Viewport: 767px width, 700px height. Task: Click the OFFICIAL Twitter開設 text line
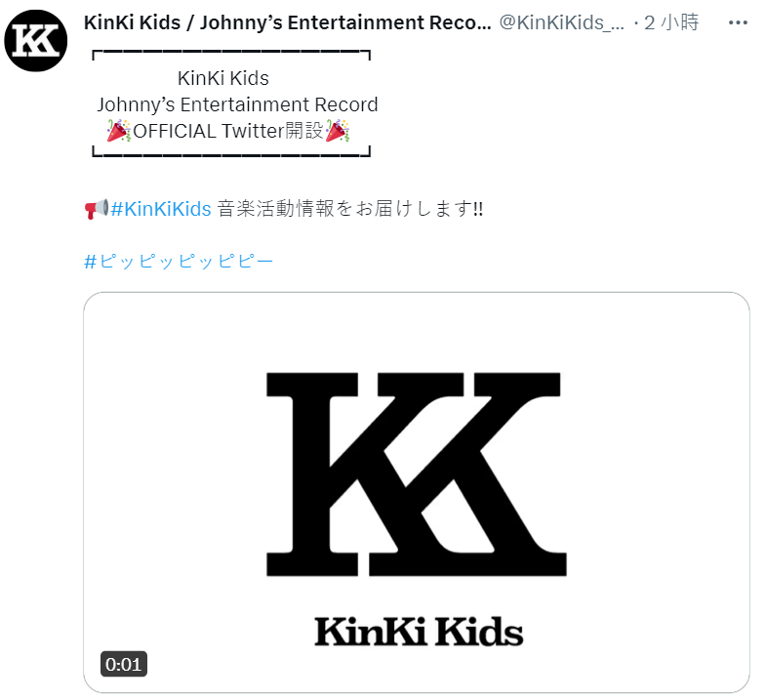coord(228,131)
